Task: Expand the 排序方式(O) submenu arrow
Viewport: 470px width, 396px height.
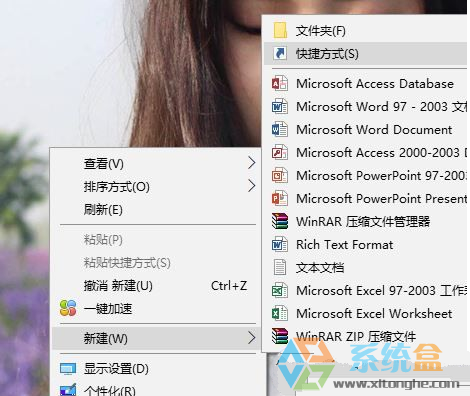Action: point(252,186)
